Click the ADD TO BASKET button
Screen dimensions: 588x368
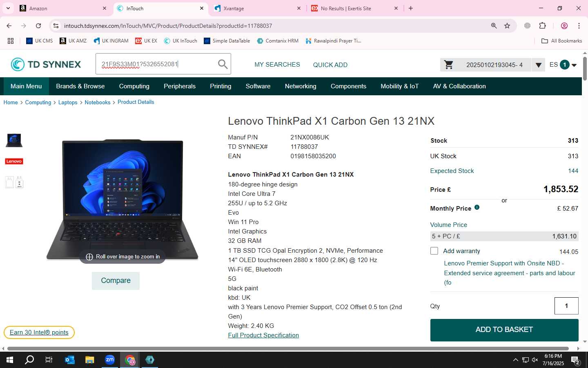point(504,330)
